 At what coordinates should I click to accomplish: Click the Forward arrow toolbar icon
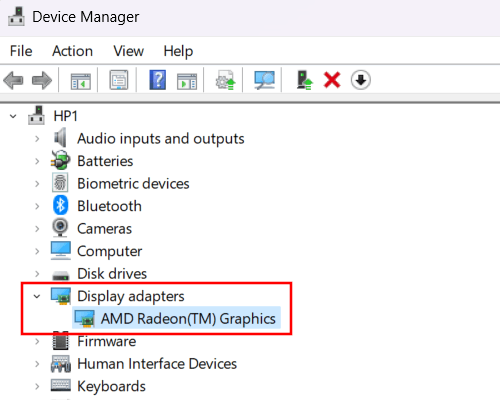pyautogui.click(x=42, y=80)
